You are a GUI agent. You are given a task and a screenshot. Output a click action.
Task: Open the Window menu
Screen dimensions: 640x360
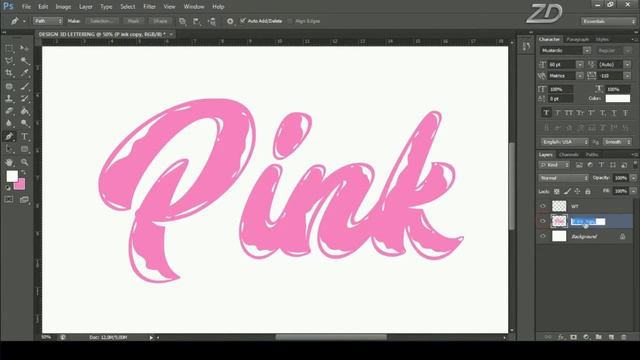(194, 7)
